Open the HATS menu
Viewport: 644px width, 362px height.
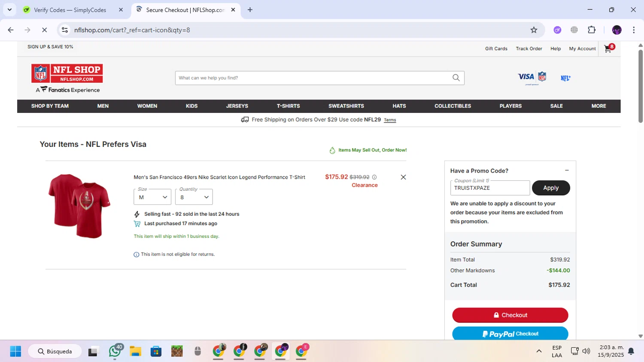coord(399,106)
